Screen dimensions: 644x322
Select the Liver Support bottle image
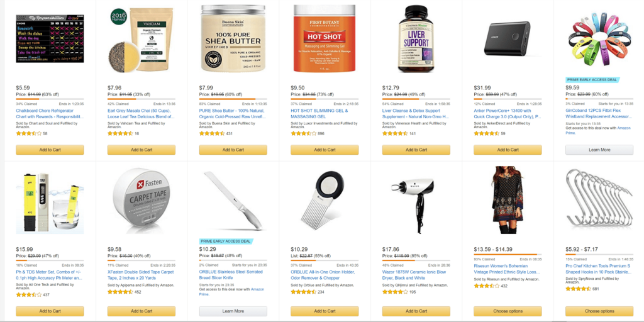(x=416, y=39)
